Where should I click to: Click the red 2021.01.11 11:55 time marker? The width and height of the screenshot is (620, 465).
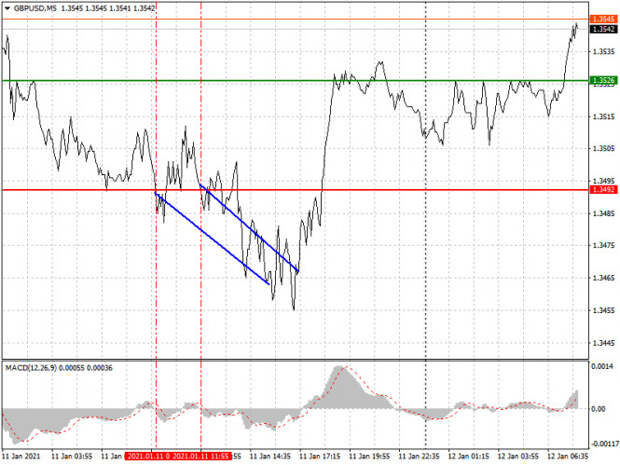203,456
